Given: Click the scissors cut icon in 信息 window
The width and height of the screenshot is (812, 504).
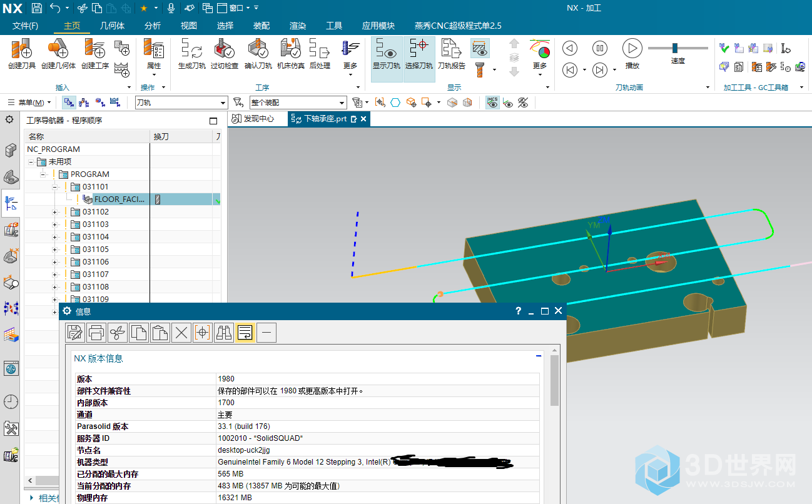Looking at the screenshot, I should pyautogui.click(x=118, y=333).
